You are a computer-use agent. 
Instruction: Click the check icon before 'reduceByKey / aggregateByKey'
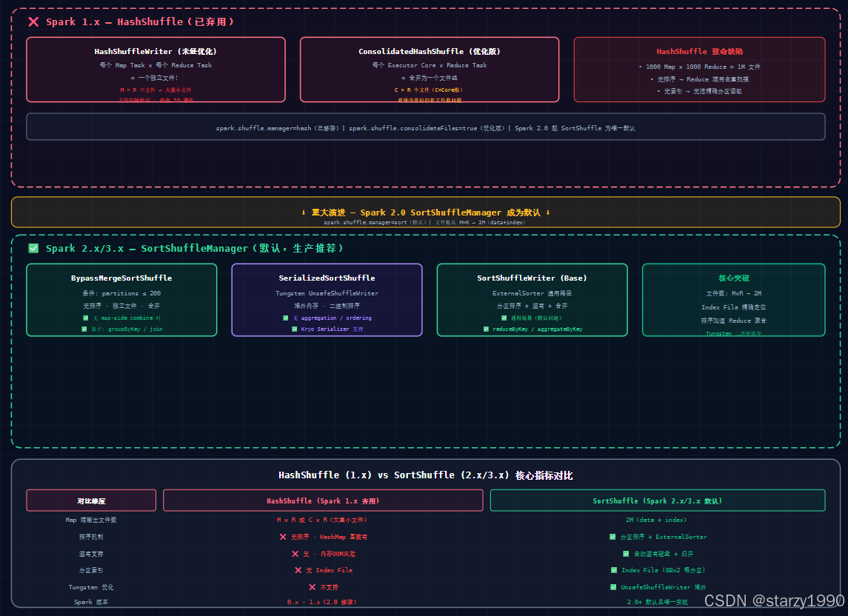[486, 329]
